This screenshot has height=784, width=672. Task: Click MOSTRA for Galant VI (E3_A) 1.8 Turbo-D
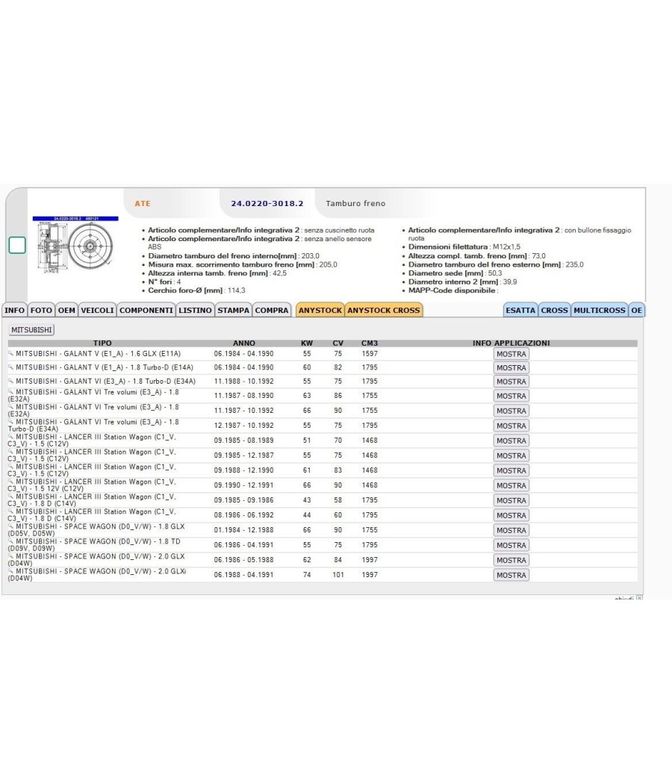(511, 382)
